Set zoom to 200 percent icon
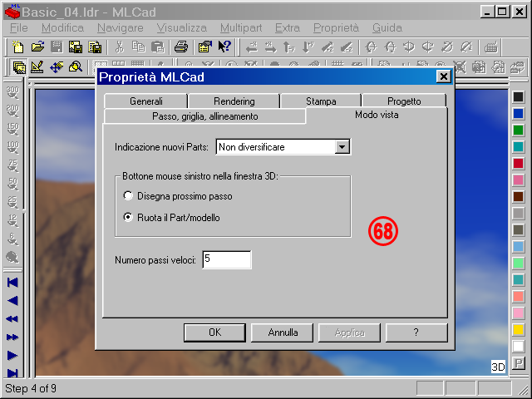This screenshot has width=532, height=399. tap(12, 111)
